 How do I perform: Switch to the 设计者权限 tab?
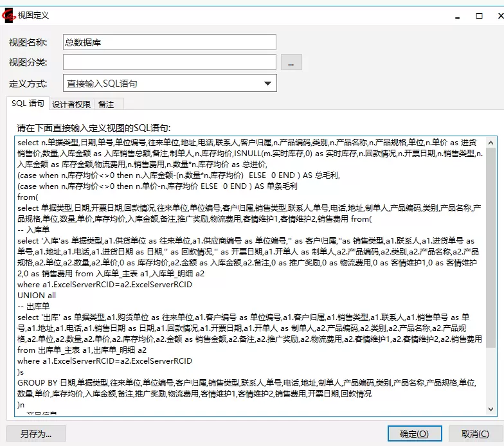[71, 104]
